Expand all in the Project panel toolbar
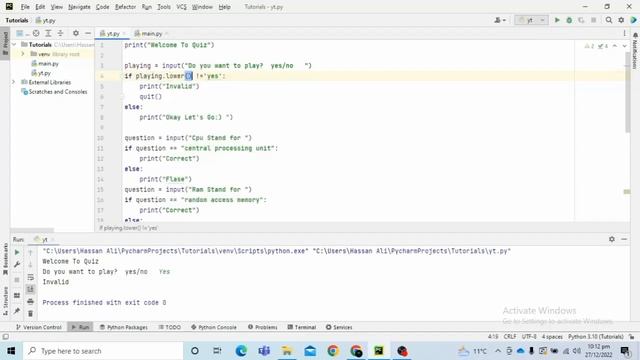This screenshot has height=360, width=640. [x=48, y=33]
